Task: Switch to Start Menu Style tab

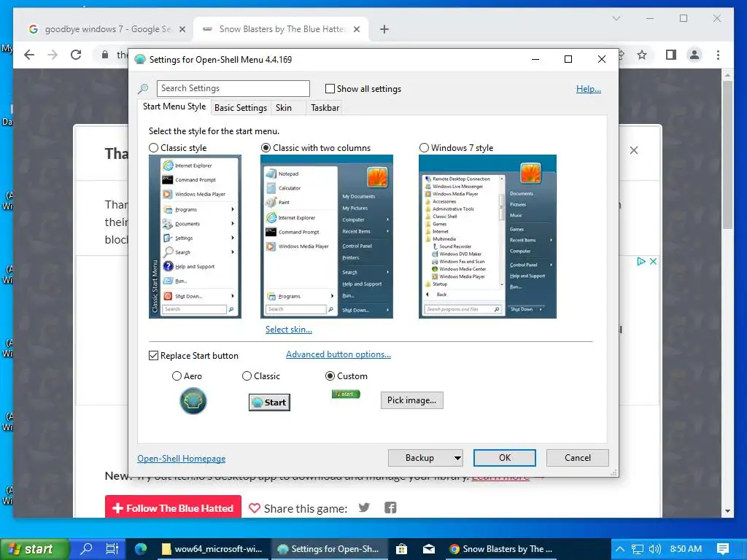Action: click(174, 106)
